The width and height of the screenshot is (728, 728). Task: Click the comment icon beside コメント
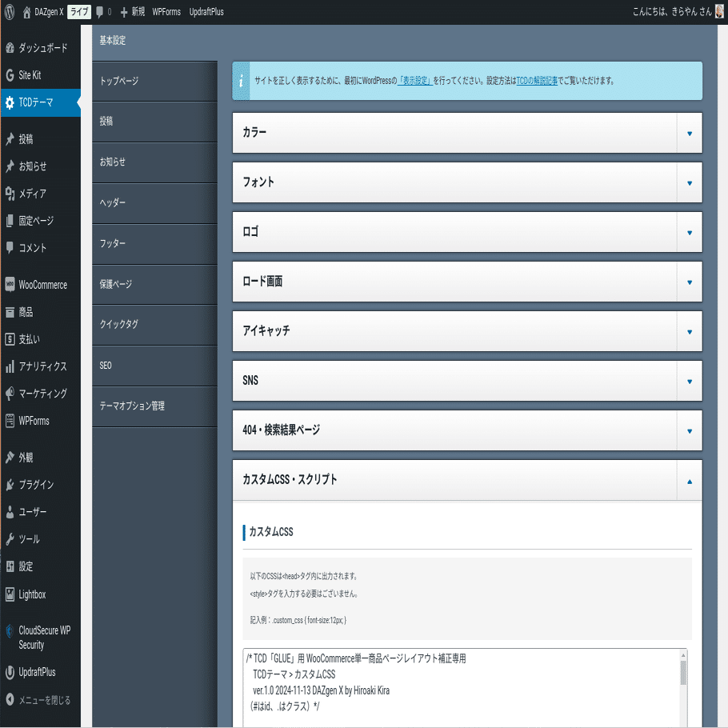(x=10, y=247)
